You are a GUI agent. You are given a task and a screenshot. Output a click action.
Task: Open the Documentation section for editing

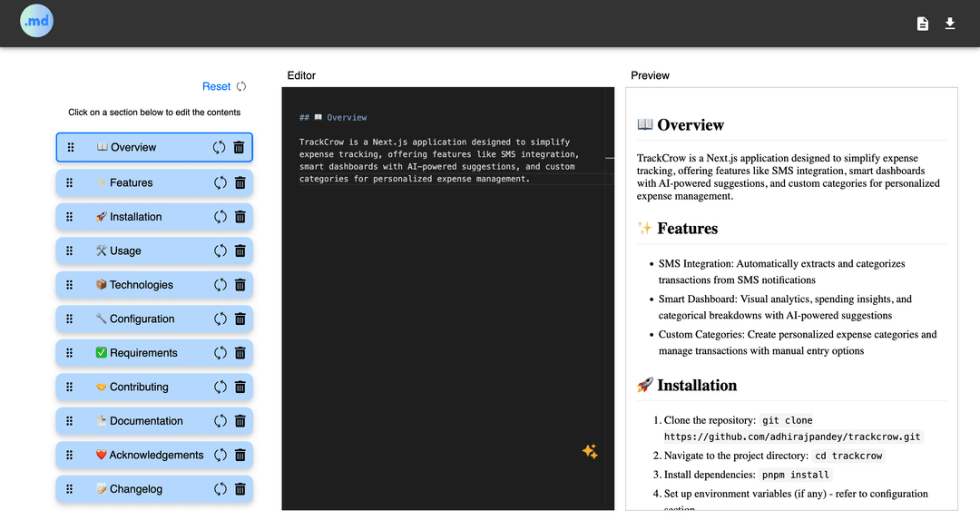click(145, 421)
